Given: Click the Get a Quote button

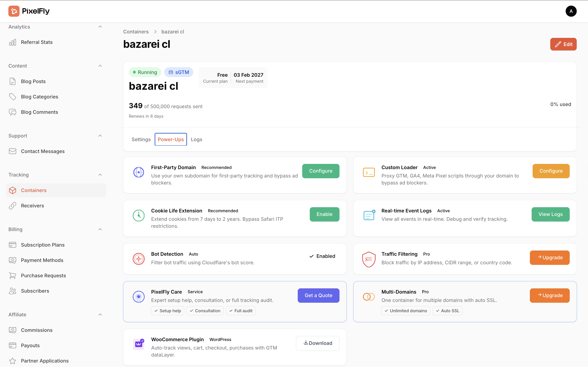Looking at the screenshot, I should (318, 295).
